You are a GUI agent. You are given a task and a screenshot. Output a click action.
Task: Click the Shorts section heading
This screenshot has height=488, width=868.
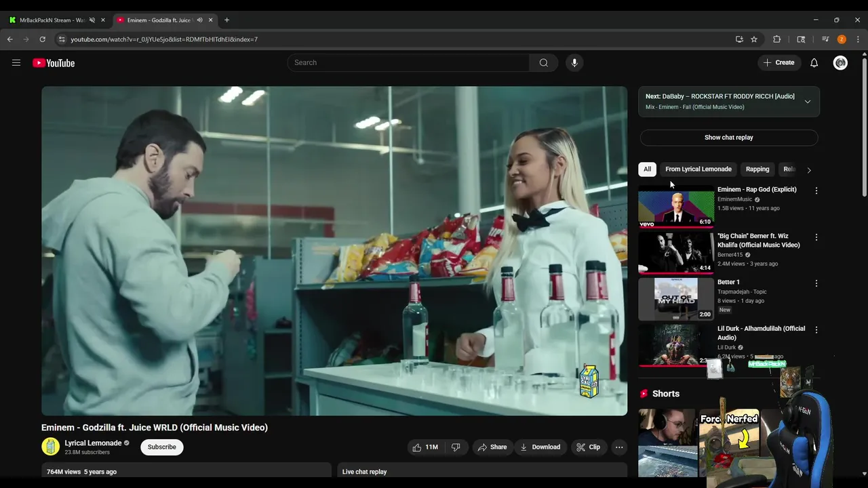click(x=666, y=394)
